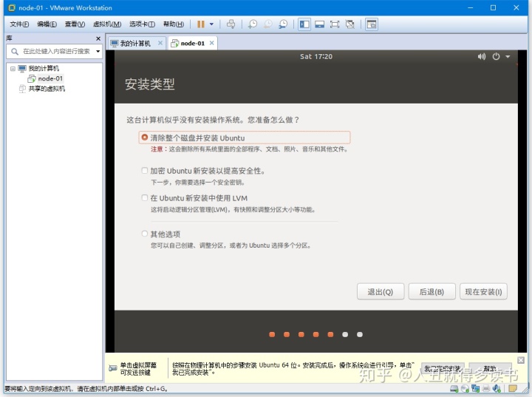Screen dimensions: 532x397
Task: Click the Ubuntu volume speaker icon
Action: click(482, 56)
